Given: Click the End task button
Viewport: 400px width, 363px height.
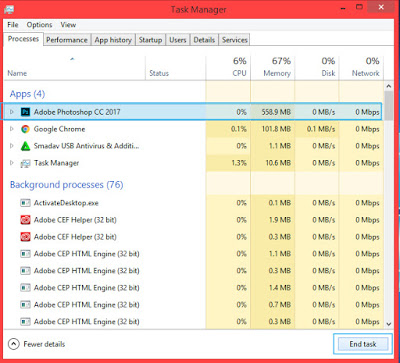Looking at the screenshot, I should [363, 344].
